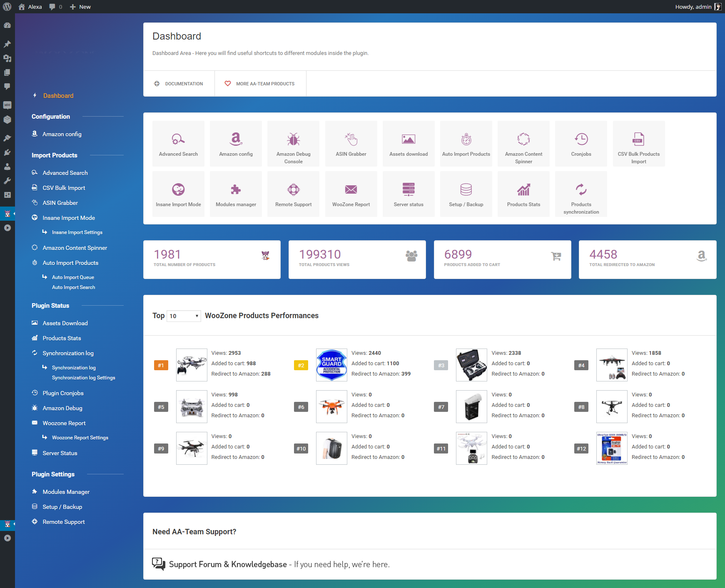725x588 pixels.
Task: Open the Advanced Search module tile
Action: click(x=178, y=144)
